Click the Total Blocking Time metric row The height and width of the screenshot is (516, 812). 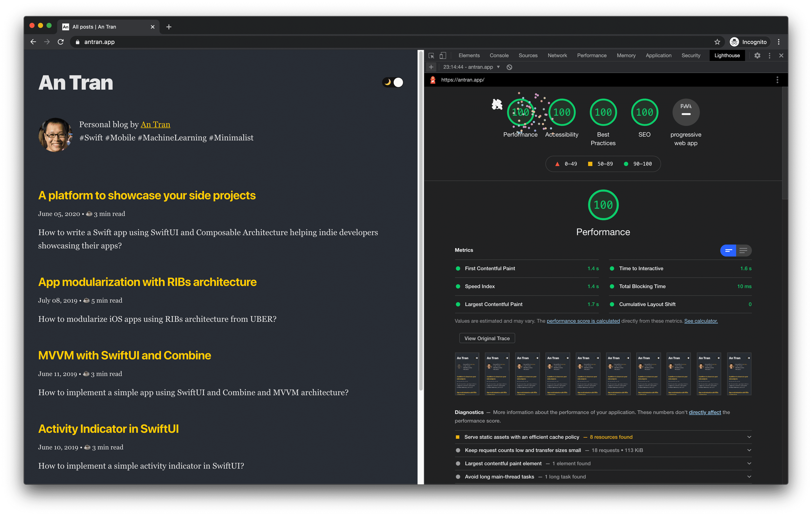point(680,286)
